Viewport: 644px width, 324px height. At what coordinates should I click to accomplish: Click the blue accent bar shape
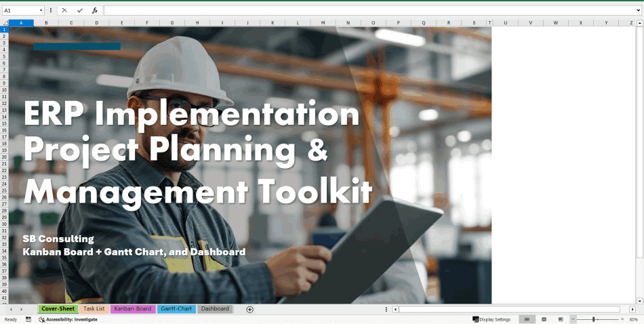point(77,46)
